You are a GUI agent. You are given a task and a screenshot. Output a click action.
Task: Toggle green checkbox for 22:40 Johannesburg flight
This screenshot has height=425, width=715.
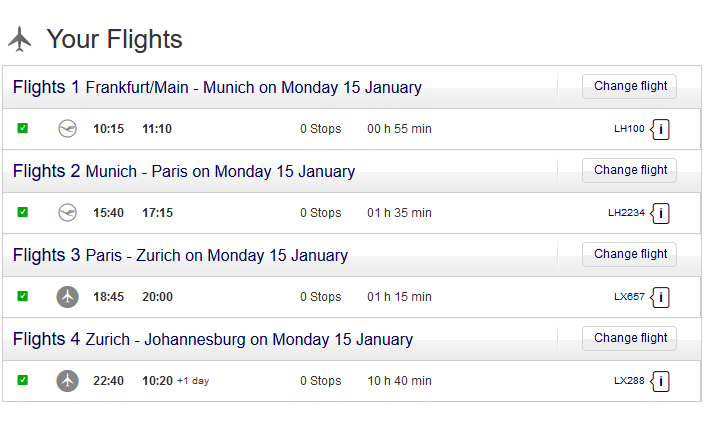coord(23,380)
